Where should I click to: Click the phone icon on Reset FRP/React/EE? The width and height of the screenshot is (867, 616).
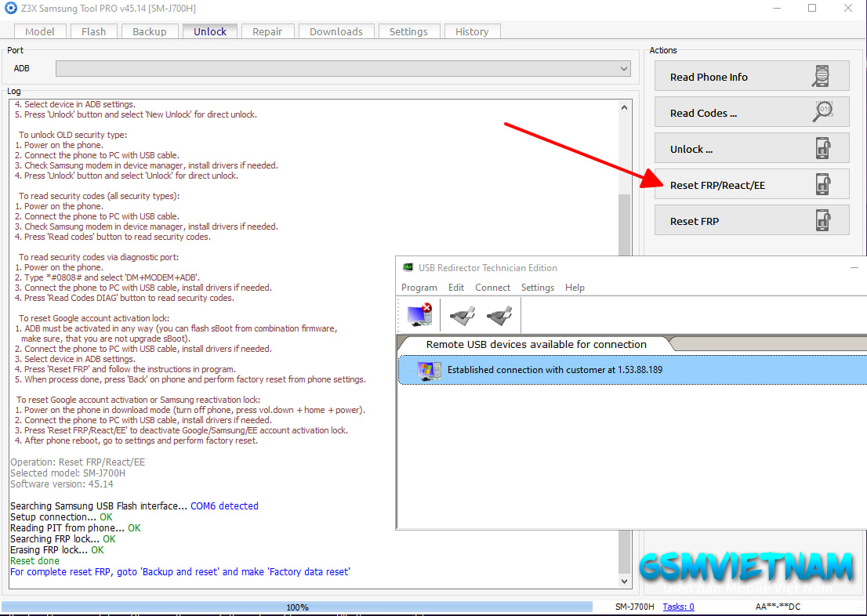[823, 184]
